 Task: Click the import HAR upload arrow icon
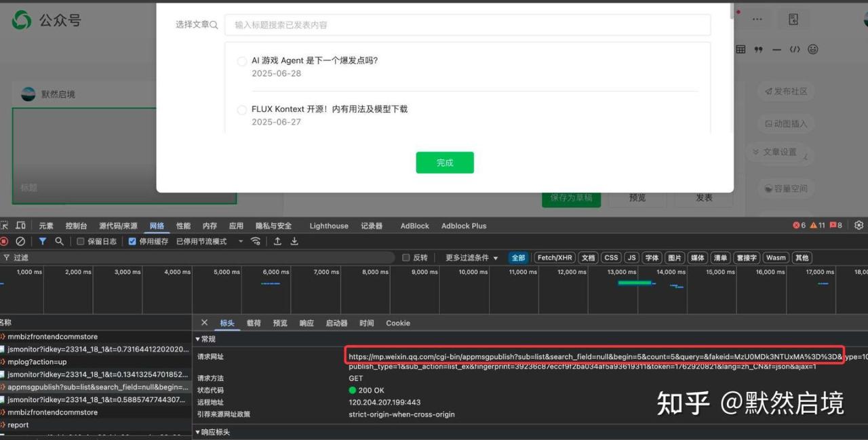(277, 241)
